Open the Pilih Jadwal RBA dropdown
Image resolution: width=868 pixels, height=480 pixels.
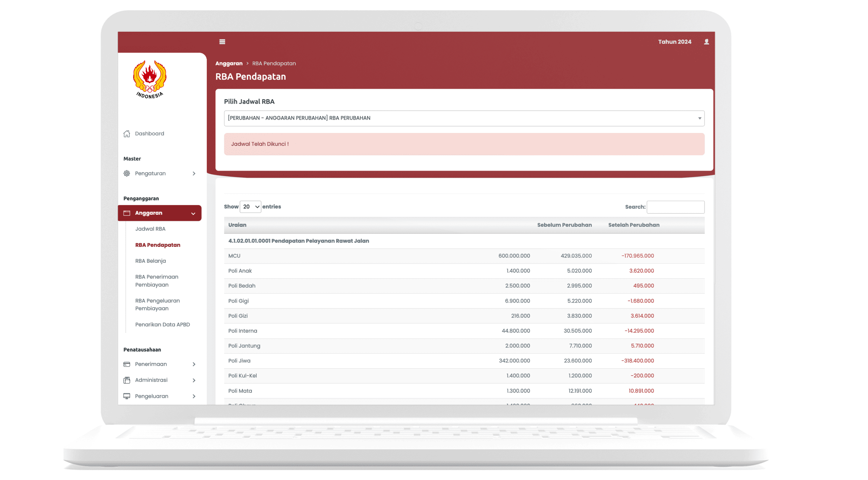464,118
